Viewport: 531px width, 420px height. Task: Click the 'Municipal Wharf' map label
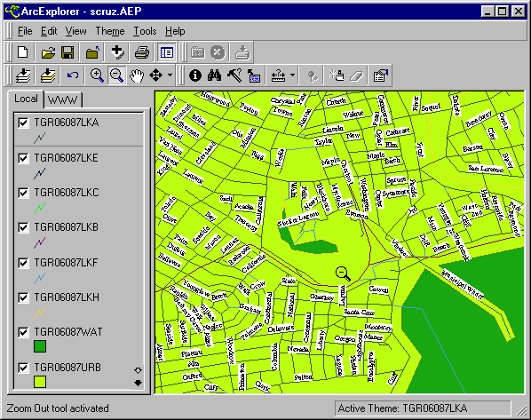pyautogui.click(x=462, y=284)
